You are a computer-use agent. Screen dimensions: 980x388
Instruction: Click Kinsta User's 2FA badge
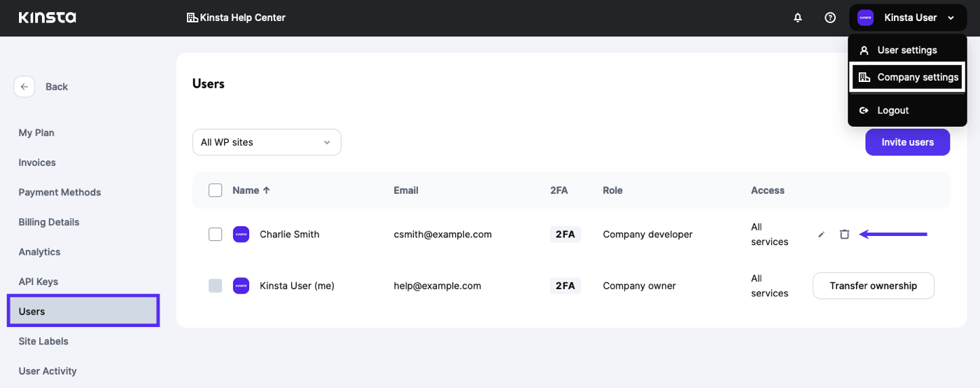(x=565, y=286)
